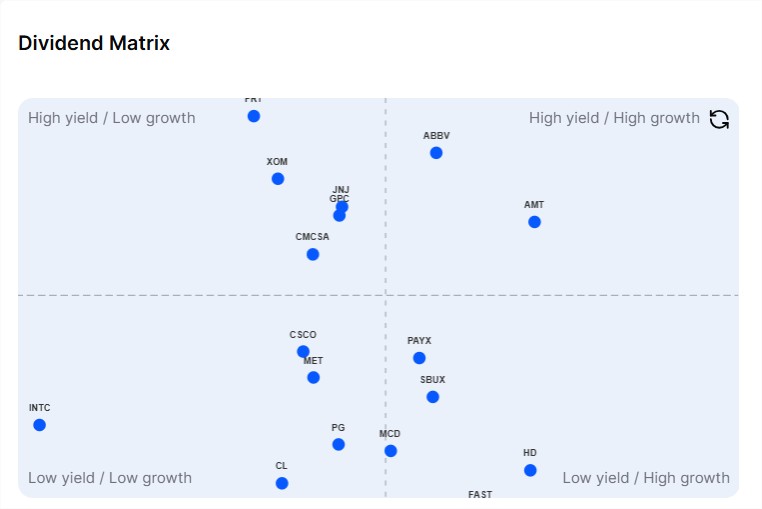Click the Low yield / Low growth label
This screenshot has height=509, width=762.
pyautogui.click(x=110, y=478)
